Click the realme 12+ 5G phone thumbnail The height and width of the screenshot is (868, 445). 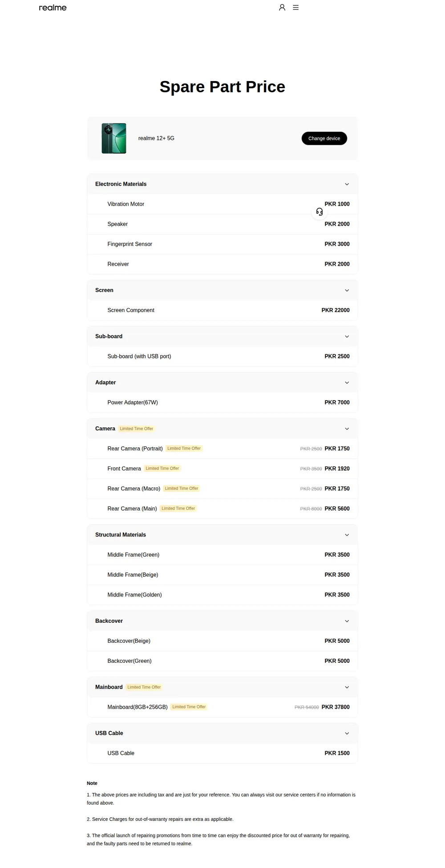(114, 138)
